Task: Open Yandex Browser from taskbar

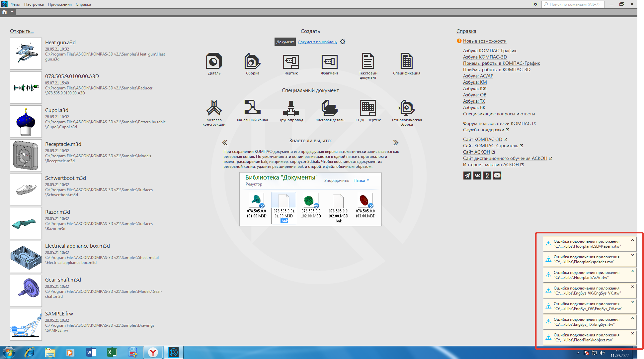Action: [153, 352]
